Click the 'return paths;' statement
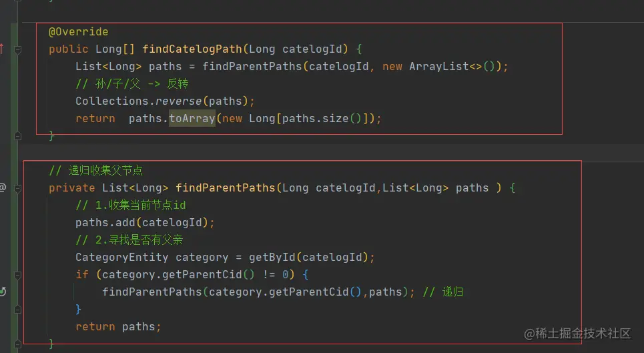The image size is (644, 353). [x=118, y=327]
